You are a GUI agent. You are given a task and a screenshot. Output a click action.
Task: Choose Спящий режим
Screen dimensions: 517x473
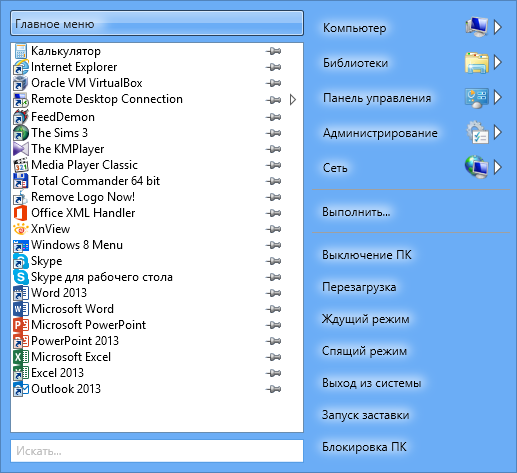pyautogui.click(x=364, y=351)
